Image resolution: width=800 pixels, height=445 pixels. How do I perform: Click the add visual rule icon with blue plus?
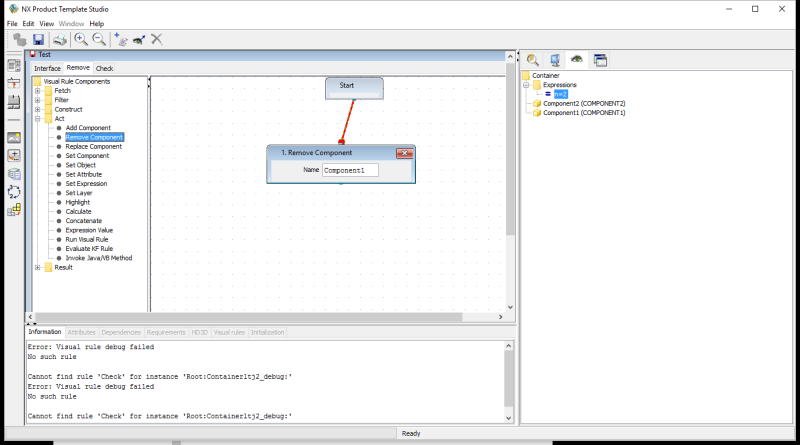pos(121,39)
